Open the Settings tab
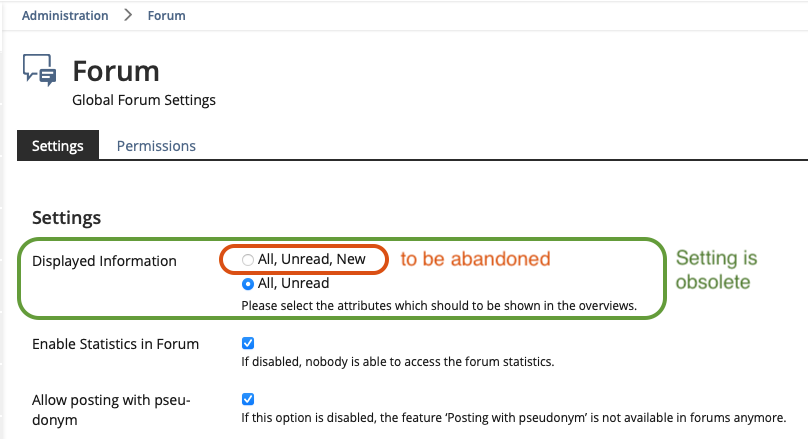808x439 pixels. pyautogui.click(x=57, y=146)
